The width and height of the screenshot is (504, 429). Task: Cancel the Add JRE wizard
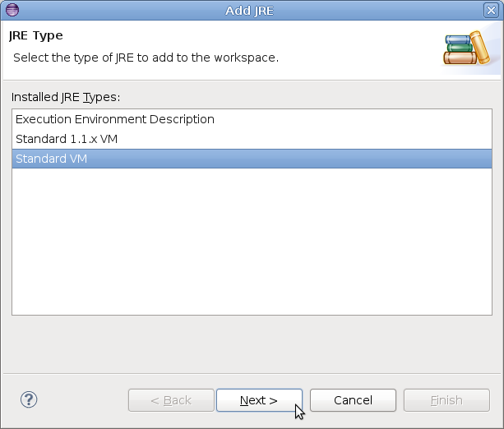353,400
